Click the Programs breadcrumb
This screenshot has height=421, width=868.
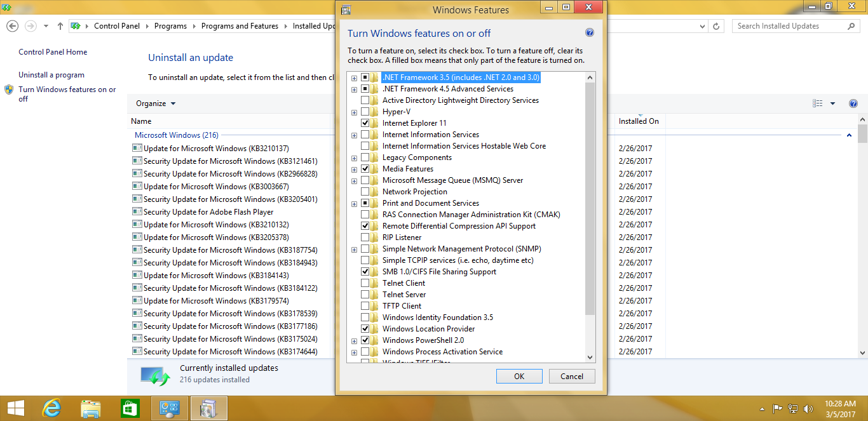coord(170,26)
